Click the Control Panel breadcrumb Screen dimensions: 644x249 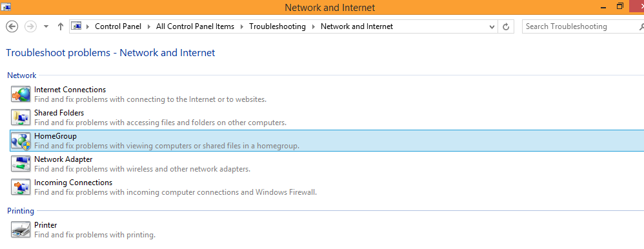[118, 26]
